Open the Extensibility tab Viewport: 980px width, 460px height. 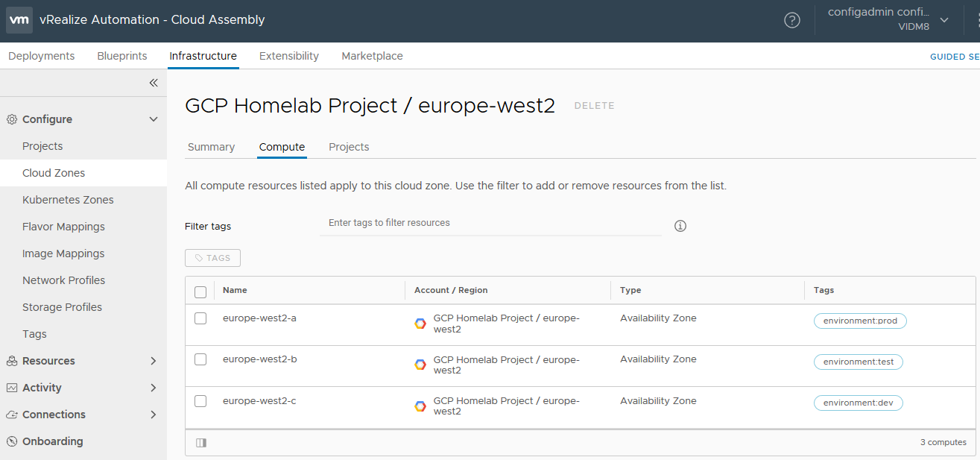click(289, 56)
